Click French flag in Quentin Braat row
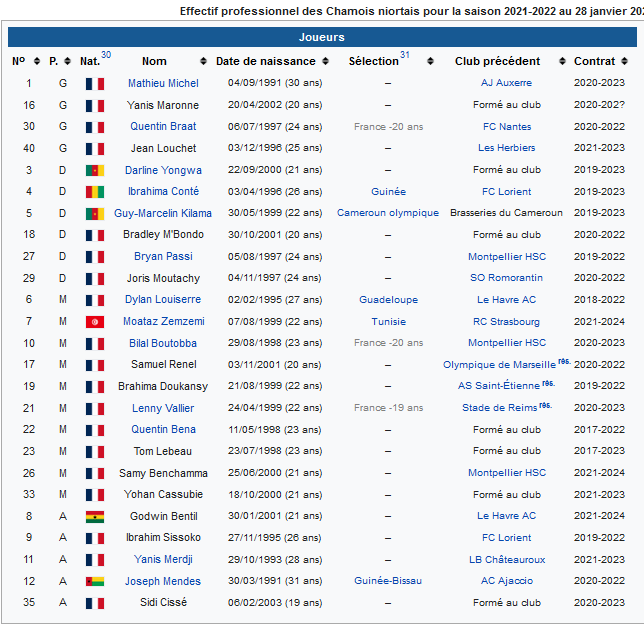This screenshot has width=644, height=627. [95, 127]
